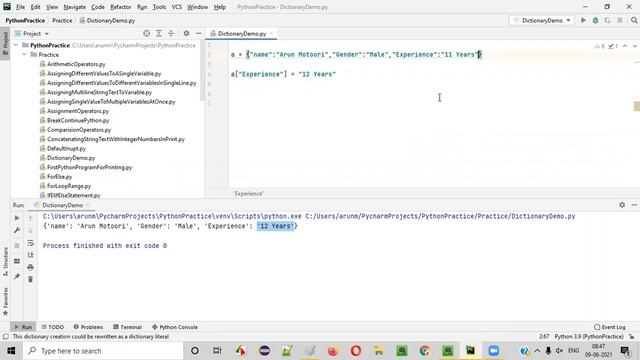Hide the Run panel with minus icon
Screen dimensions: 640x360
pos(634,205)
